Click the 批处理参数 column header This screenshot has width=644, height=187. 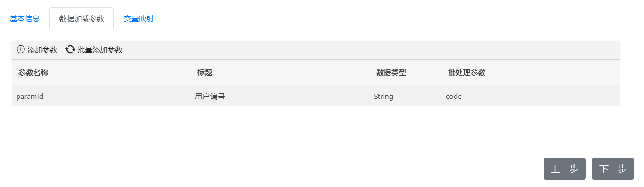click(467, 72)
